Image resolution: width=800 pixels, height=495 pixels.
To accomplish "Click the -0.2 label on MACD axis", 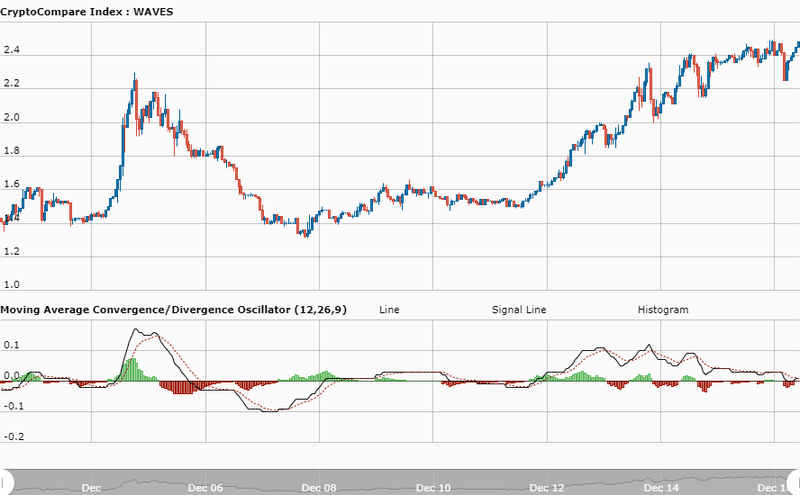I will coord(15,437).
